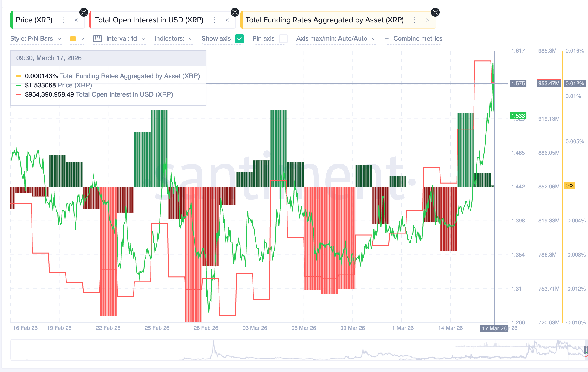The height and width of the screenshot is (372, 588).
Task: Select Total Open Interest in USD tab
Action: click(x=149, y=20)
